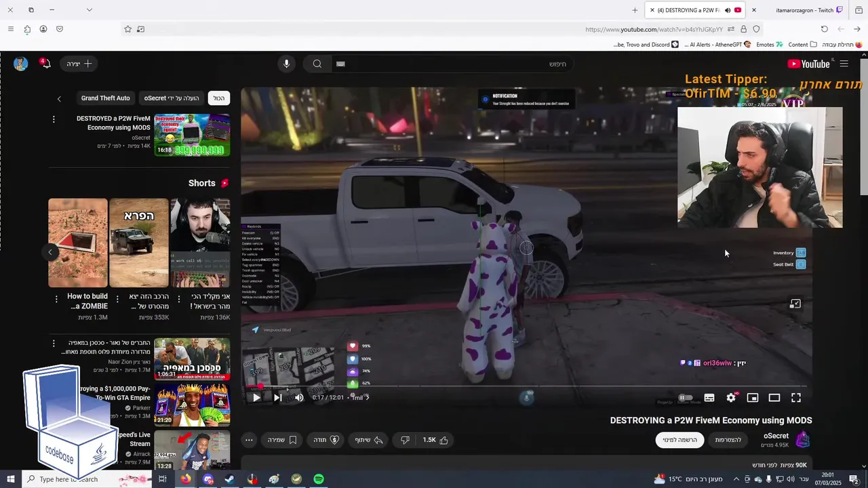Expand chapter label next to timestamp
This screenshot has width=868, height=488.
click(360, 398)
